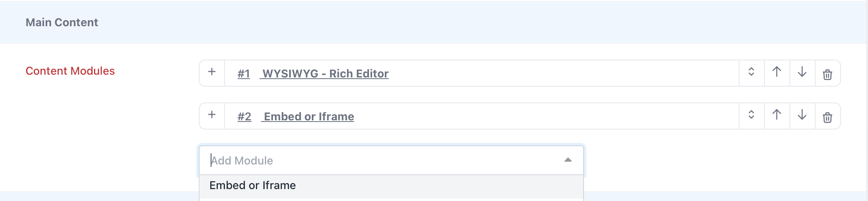Move WYSIWYG module down with arrow

point(802,72)
